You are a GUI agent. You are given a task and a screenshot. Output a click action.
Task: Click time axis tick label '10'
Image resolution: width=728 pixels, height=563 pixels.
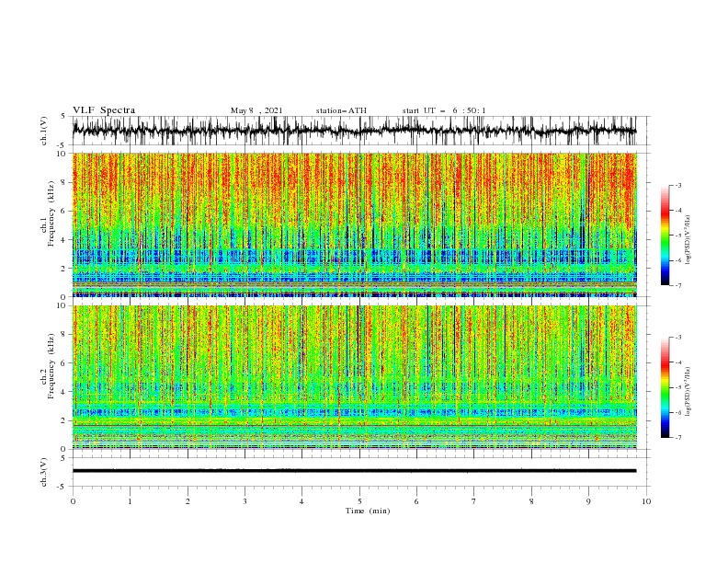pos(646,501)
